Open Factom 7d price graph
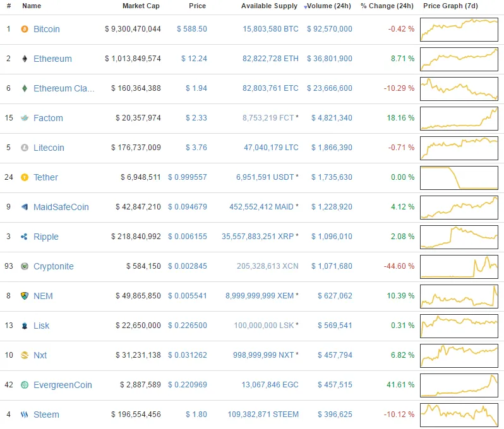Image resolution: width=504 pixels, height=429 pixels. [x=459, y=119]
